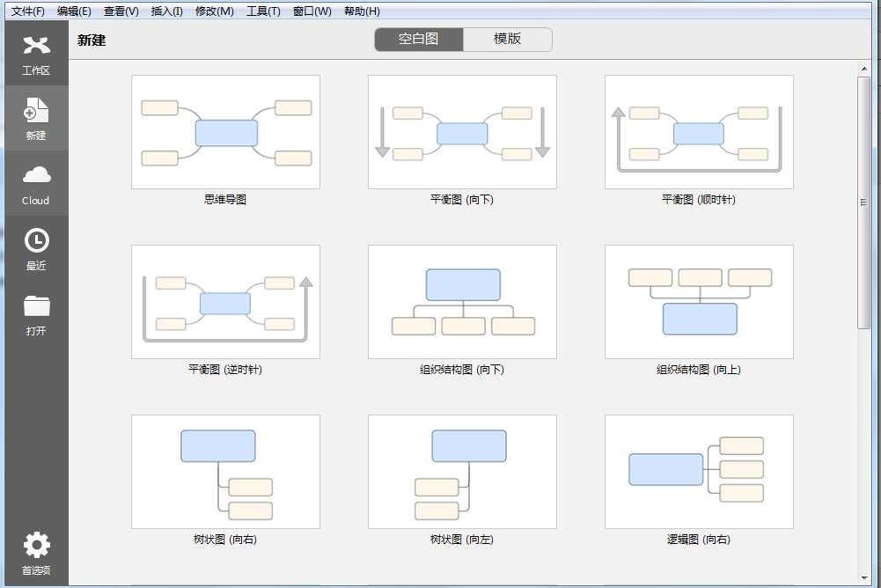The image size is (881, 588).
Task: Open the 文件(F) menu
Action: (x=28, y=11)
